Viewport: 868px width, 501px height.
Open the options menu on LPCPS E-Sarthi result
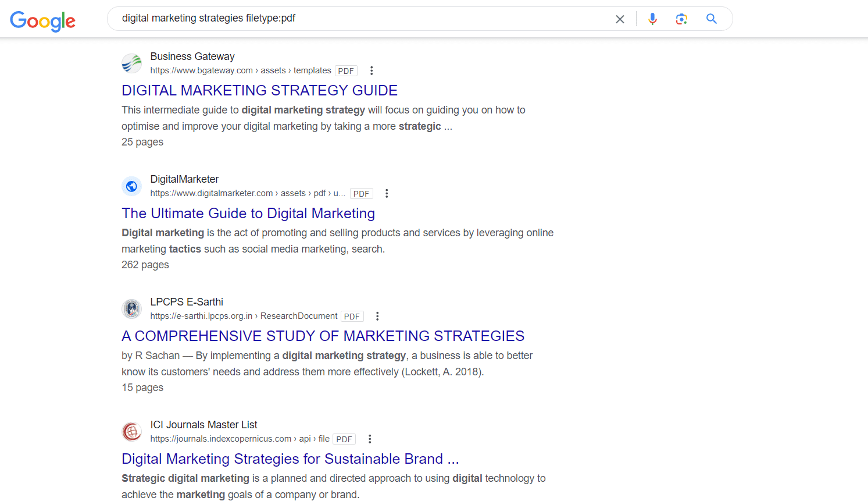377,315
